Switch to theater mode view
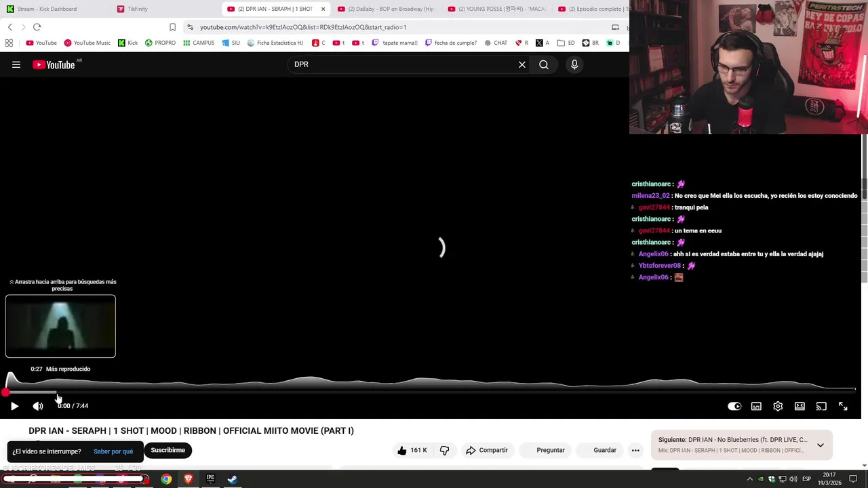The height and width of the screenshot is (488, 868). point(800,406)
